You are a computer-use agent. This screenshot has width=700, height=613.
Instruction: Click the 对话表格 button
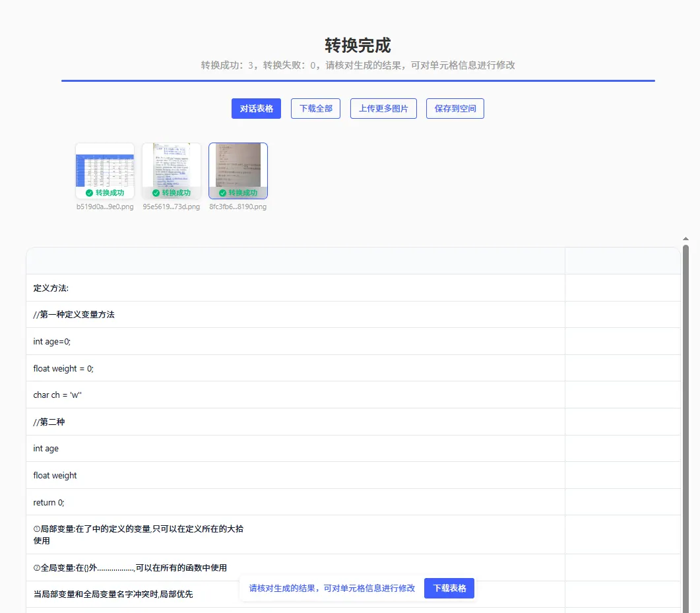point(256,108)
